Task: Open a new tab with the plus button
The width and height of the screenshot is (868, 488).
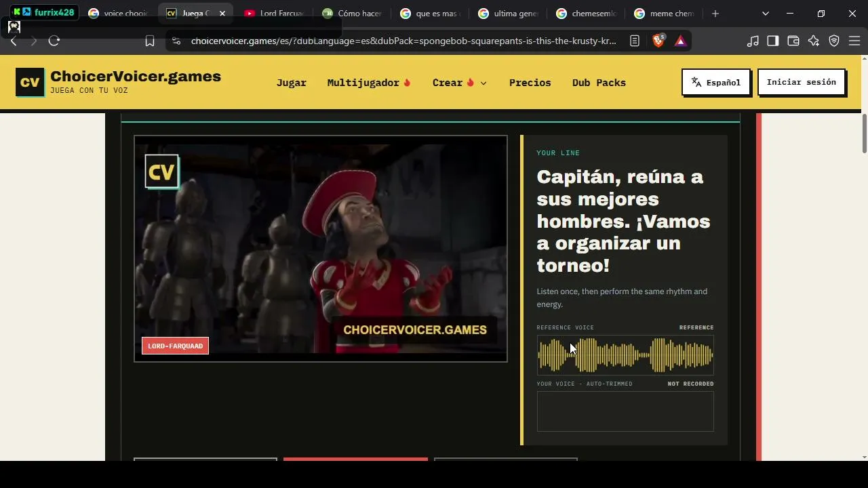Action: [715, 14]
